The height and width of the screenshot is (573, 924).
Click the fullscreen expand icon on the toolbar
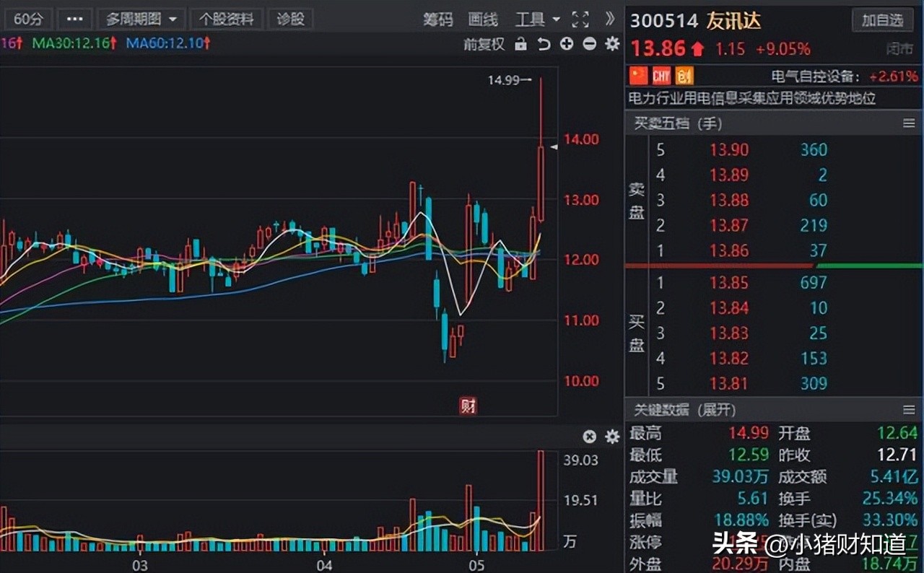coord(580,19)
